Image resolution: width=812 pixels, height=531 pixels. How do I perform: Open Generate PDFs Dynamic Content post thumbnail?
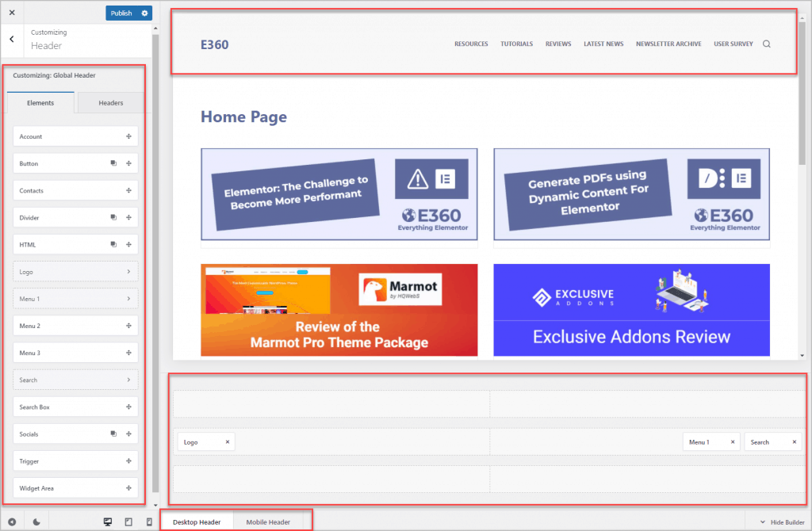[631, 194]
